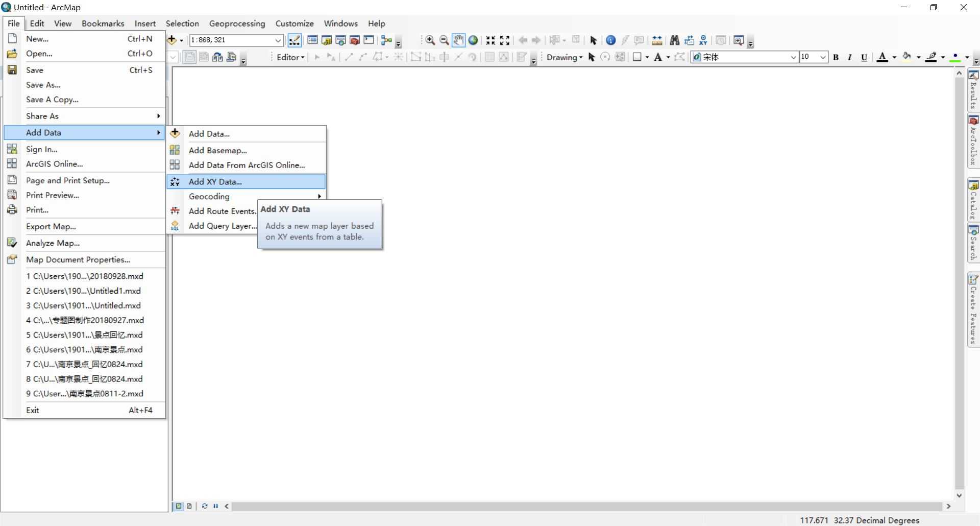The image size is (980, 526).
Task: Click the Fixed Zoom In icon
Action: click(491, 40)
